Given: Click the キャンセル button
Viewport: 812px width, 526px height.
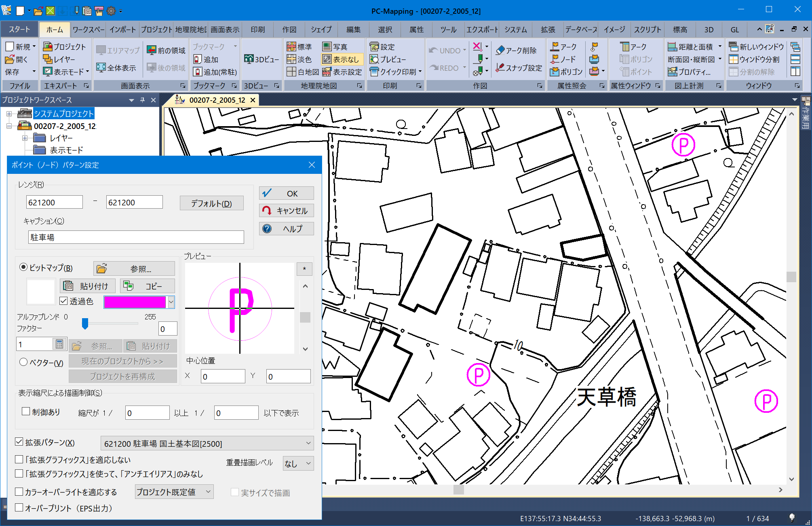Looking at the screenshot, I should [287, 211].
